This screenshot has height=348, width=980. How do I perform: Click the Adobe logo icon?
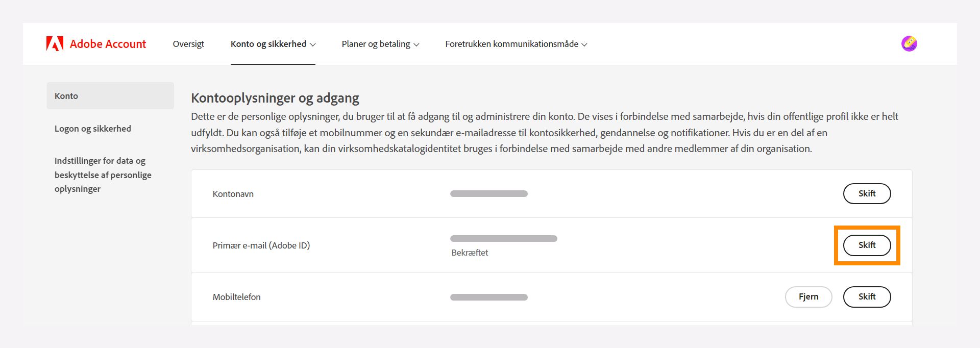(55, 43)
